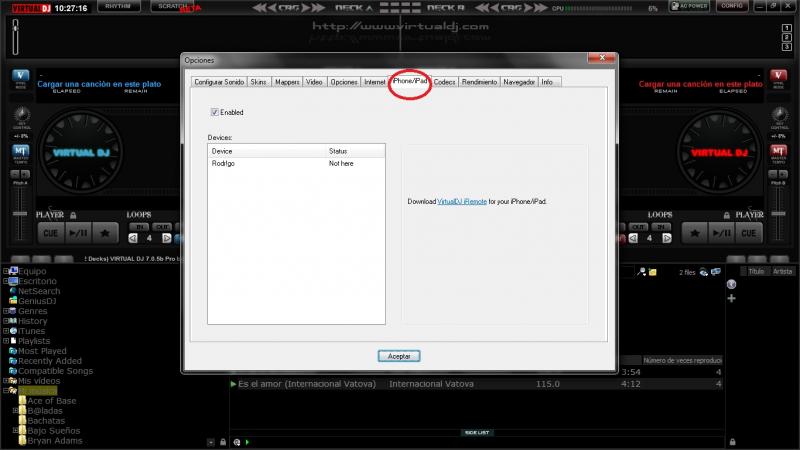Click the Device column header
The width and height of the screenshot is (800, 450).
click(x=267, y=151)
